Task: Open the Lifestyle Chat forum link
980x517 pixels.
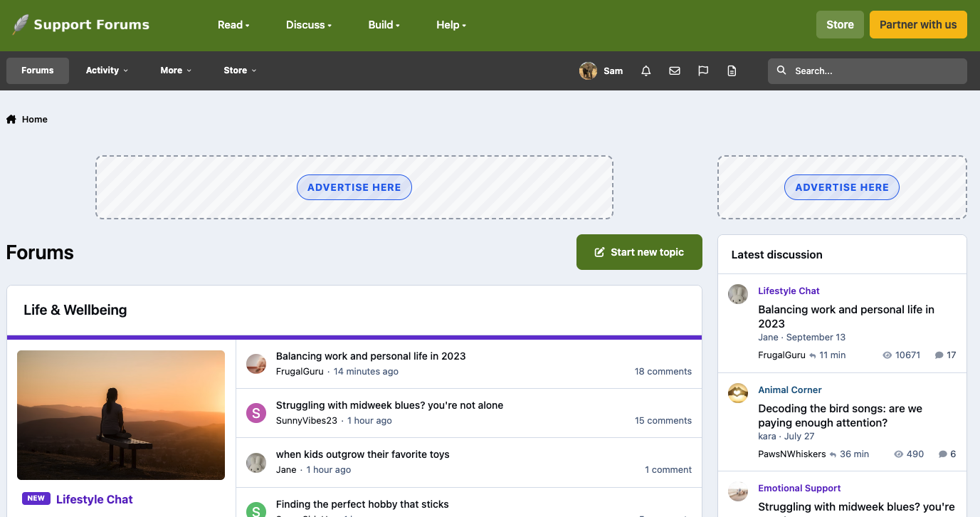Action: coord(95,499)
